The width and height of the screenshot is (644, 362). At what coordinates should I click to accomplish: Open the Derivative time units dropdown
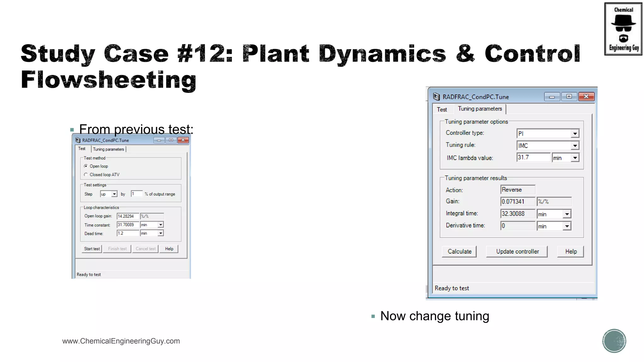tap(567, 226)
